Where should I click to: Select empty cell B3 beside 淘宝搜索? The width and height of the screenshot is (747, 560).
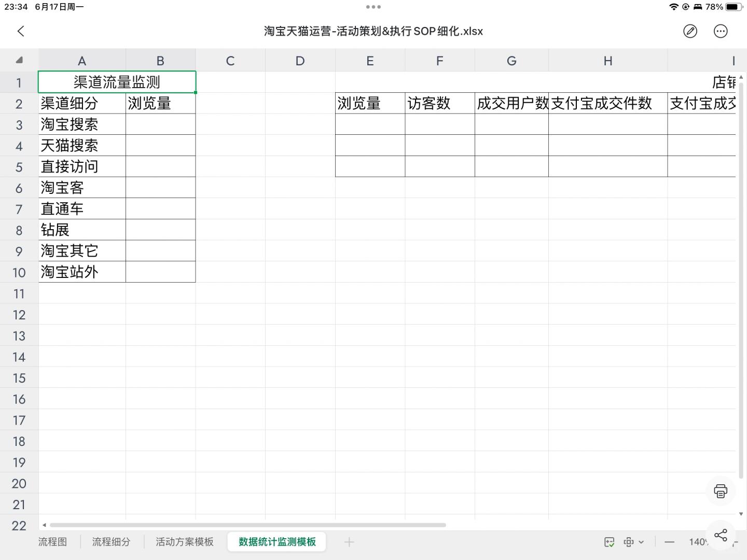coord(160,124)
